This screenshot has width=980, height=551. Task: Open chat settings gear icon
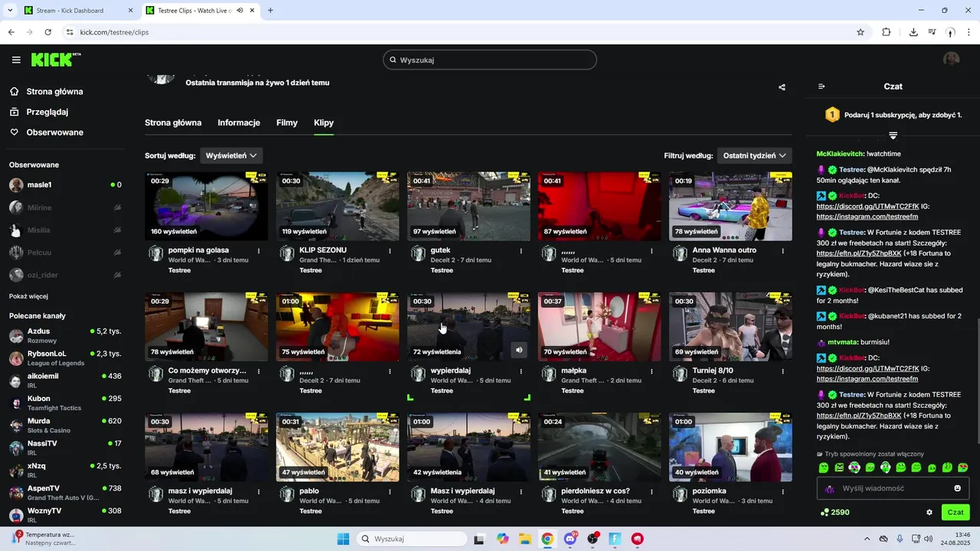[929, 513]
